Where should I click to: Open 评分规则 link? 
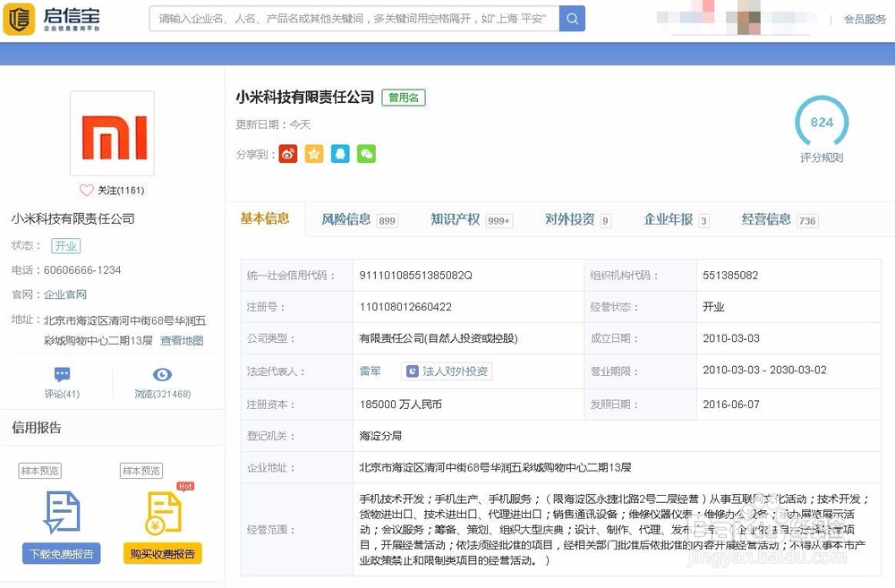click(822, 158)
